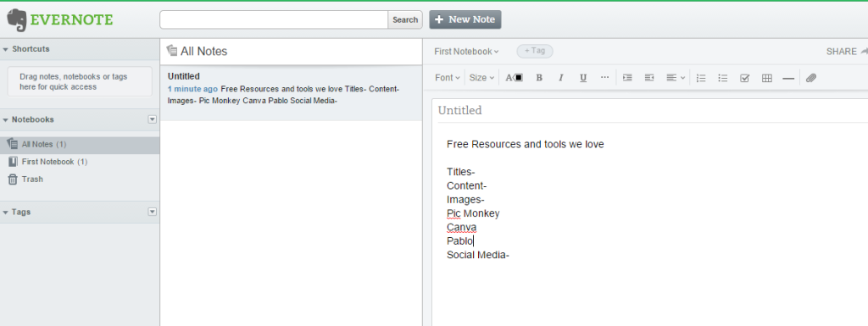The height and width of the screenshot is (326, 868).
Task: Toggle italic formatting
Action: click(561, 78)
